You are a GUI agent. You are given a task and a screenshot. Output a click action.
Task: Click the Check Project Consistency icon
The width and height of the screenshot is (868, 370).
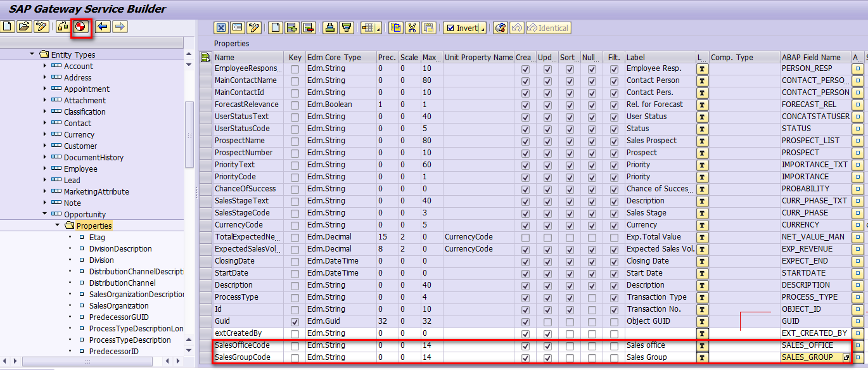click(63, 27)
